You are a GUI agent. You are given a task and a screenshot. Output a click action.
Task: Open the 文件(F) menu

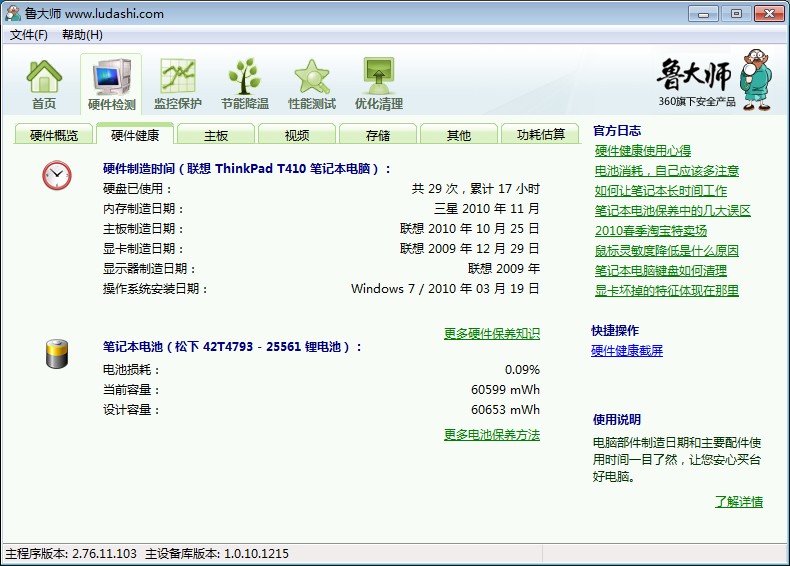(29, 35)
